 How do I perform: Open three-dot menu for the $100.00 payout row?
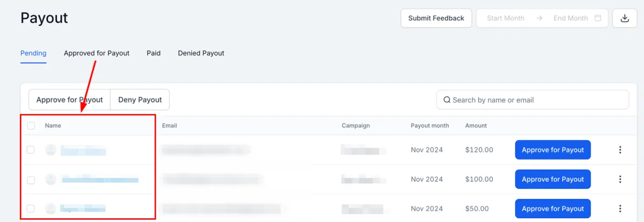620,180
